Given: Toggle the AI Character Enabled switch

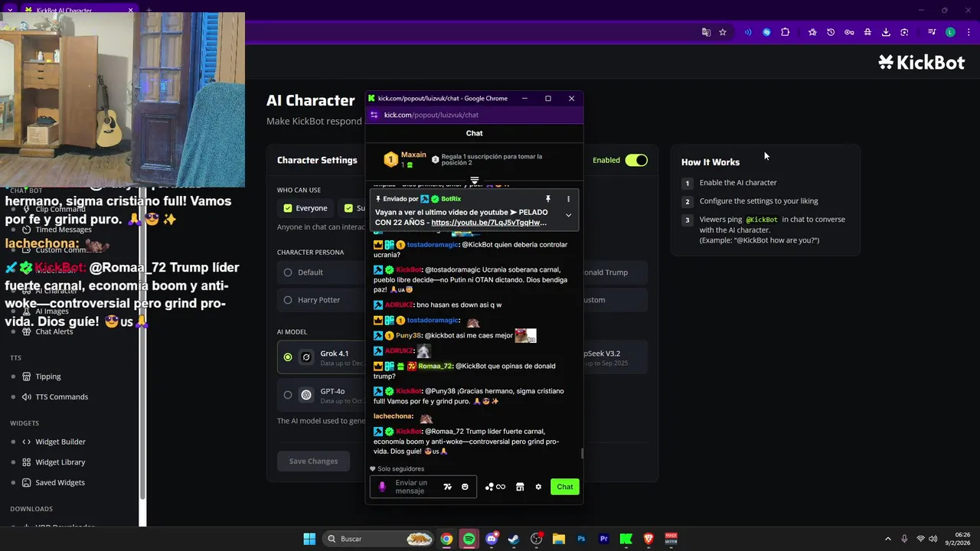Looking at the screenshot, I should [x=636, y=160].
